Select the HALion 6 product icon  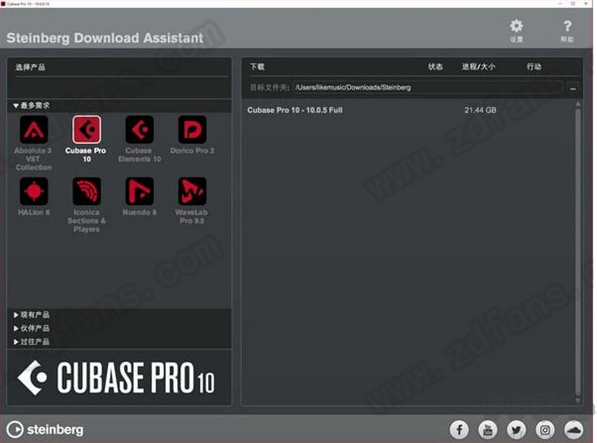(34, 191)
